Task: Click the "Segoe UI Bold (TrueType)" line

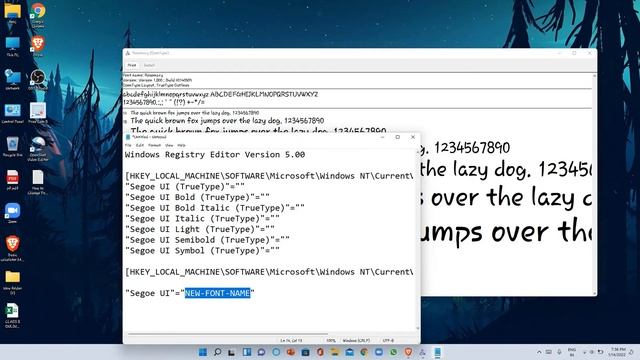Action: click(197, 197)
